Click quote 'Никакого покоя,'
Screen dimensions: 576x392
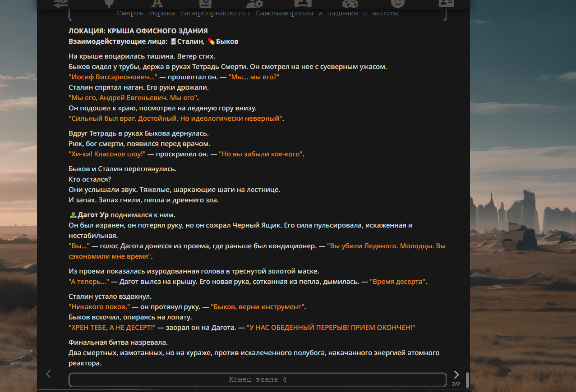99,307
